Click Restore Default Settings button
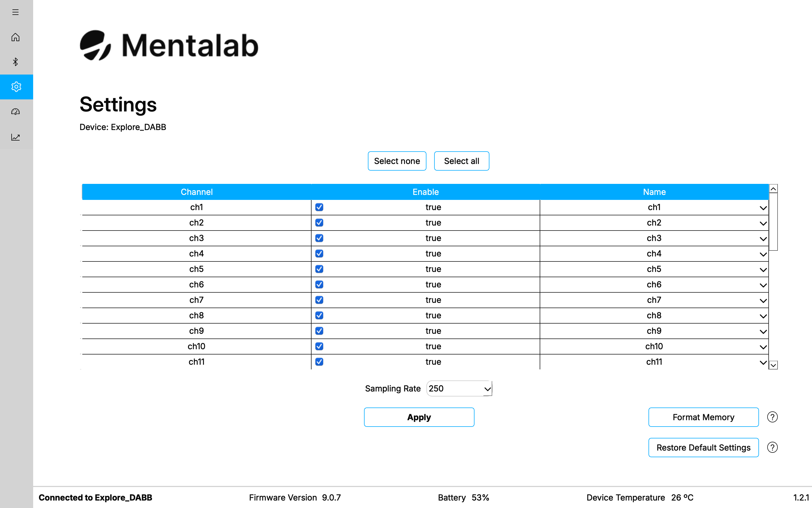This screenshot has width=812, height=508. pyautogui.click(x=703, y=448)
